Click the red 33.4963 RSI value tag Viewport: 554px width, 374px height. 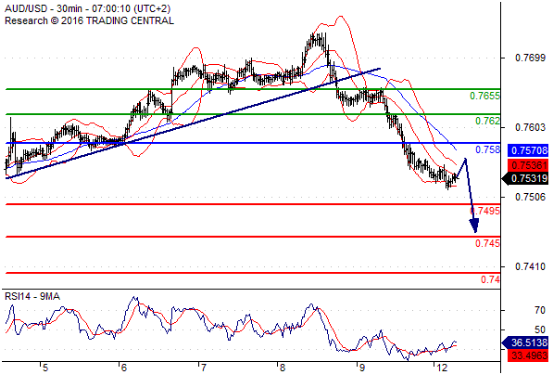click(528, 355)
